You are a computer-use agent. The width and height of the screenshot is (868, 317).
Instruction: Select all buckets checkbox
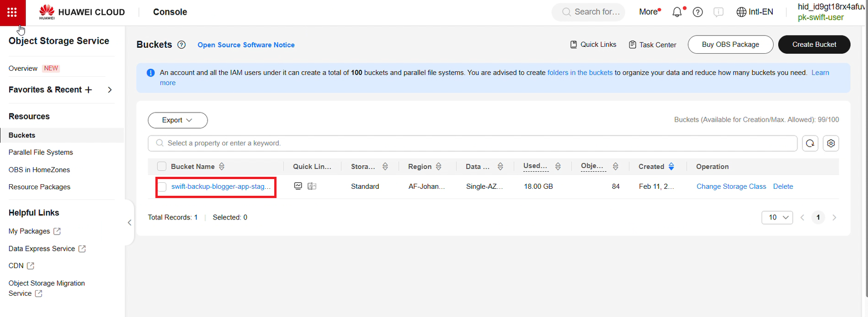161,167
